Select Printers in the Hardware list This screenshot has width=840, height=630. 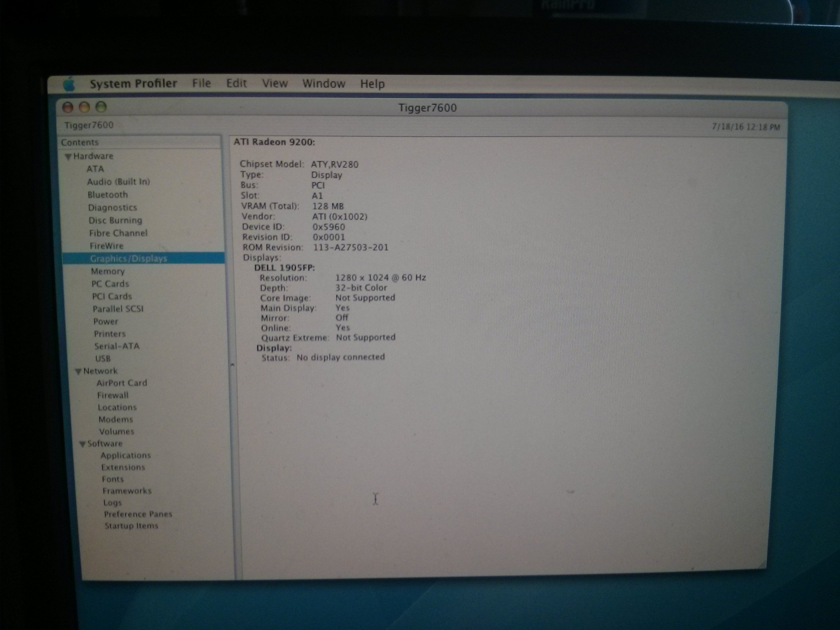coord(110,334)
